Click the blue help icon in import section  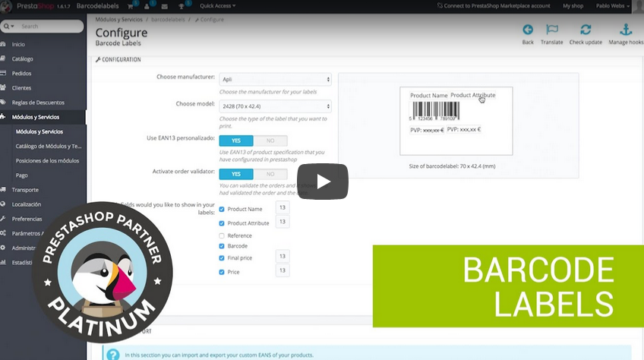tap(113, 355)
